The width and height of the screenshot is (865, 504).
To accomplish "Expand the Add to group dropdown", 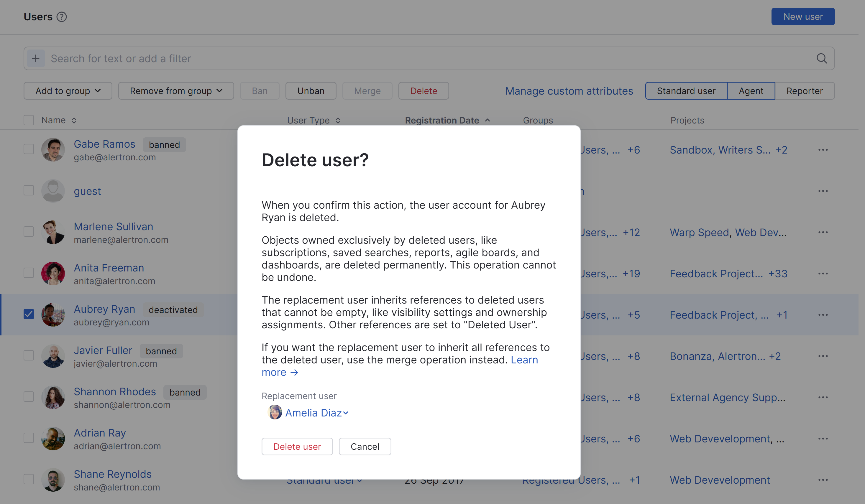I will click(x=68, y=91).
